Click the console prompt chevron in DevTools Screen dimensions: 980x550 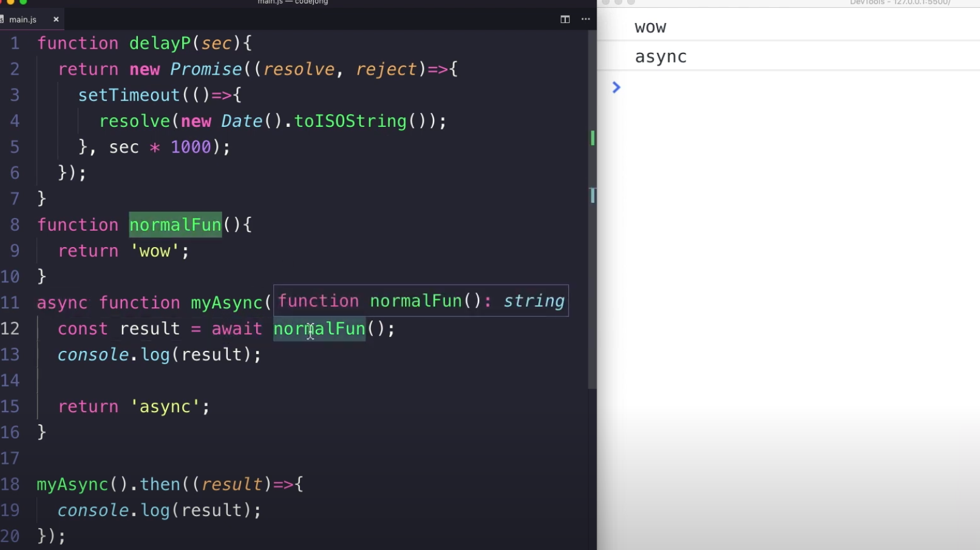[616, 87]
